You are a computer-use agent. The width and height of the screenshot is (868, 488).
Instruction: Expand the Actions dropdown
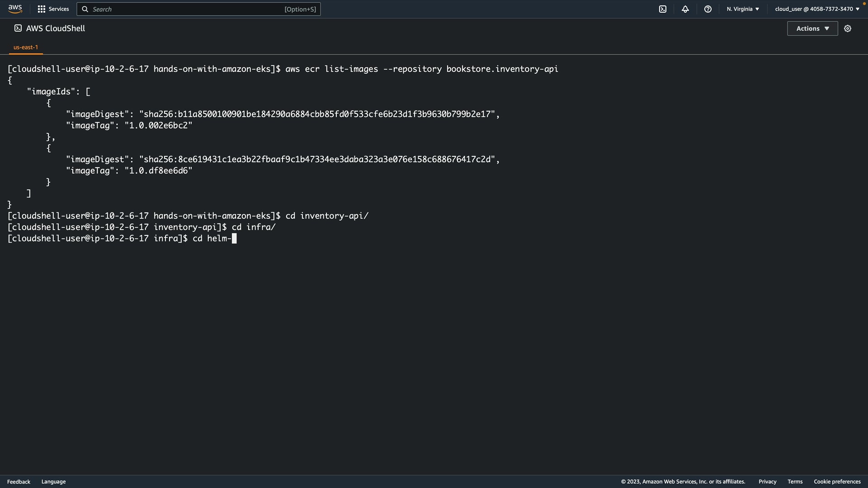[x=812, y=28]
